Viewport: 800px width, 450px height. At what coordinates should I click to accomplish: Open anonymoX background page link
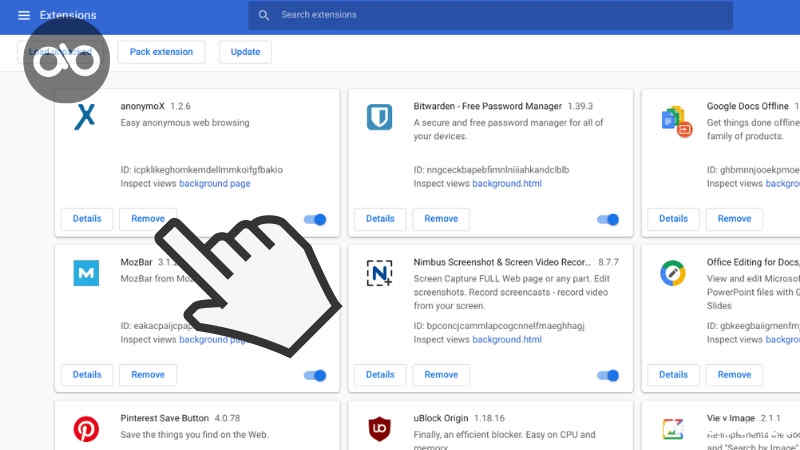pyautogui.click(x=215, y=184)
